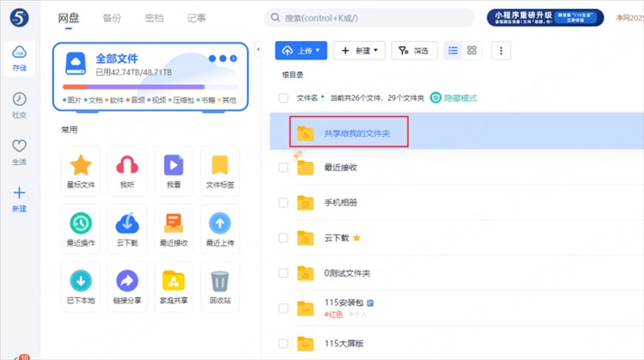Click the storage usage progress bar
This screenshot has height=360, width=644.
coord(150,87)
